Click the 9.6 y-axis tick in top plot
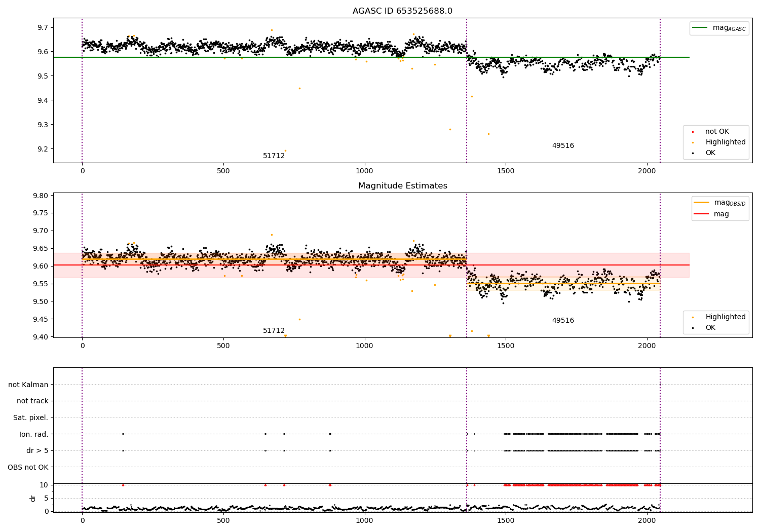Screen dimensions: 760x532 click(43, 52)
